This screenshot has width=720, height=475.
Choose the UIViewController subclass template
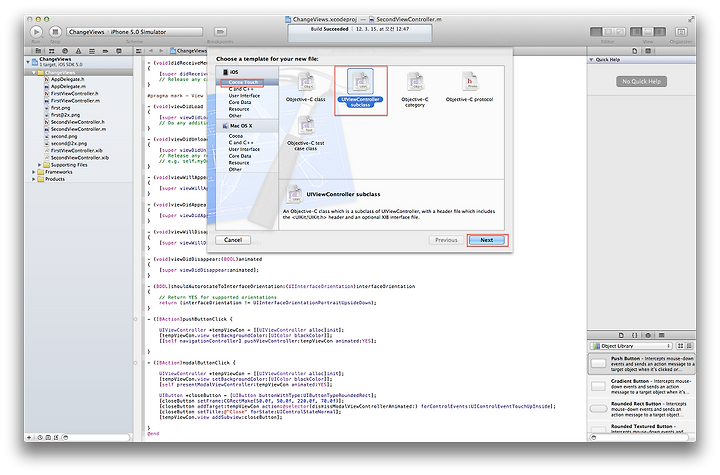click(x=360, y=89)
